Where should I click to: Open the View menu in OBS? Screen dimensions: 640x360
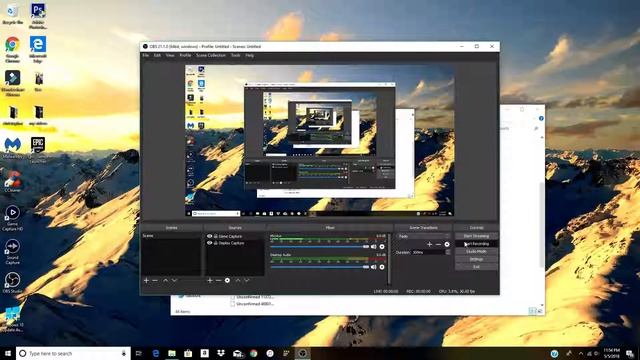(x=170, y=55)
